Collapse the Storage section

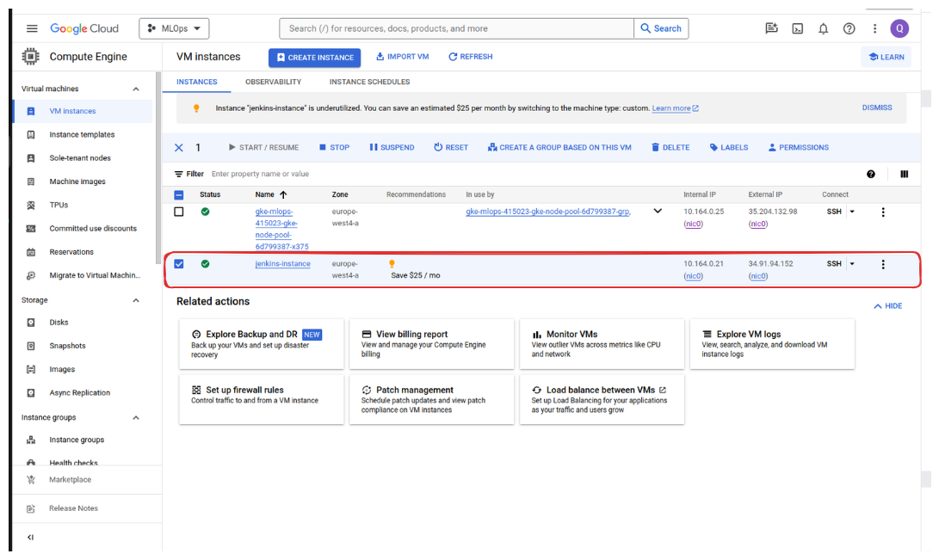[136, 300]
